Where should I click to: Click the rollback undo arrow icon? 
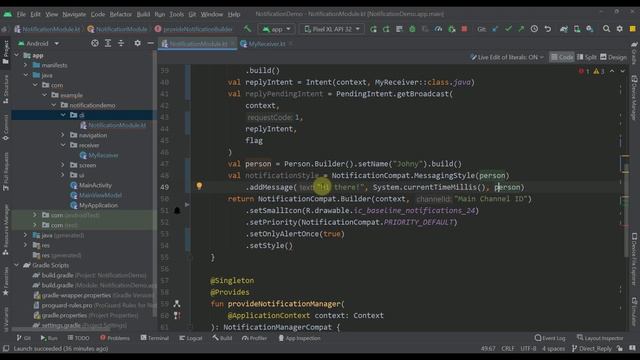548,29
